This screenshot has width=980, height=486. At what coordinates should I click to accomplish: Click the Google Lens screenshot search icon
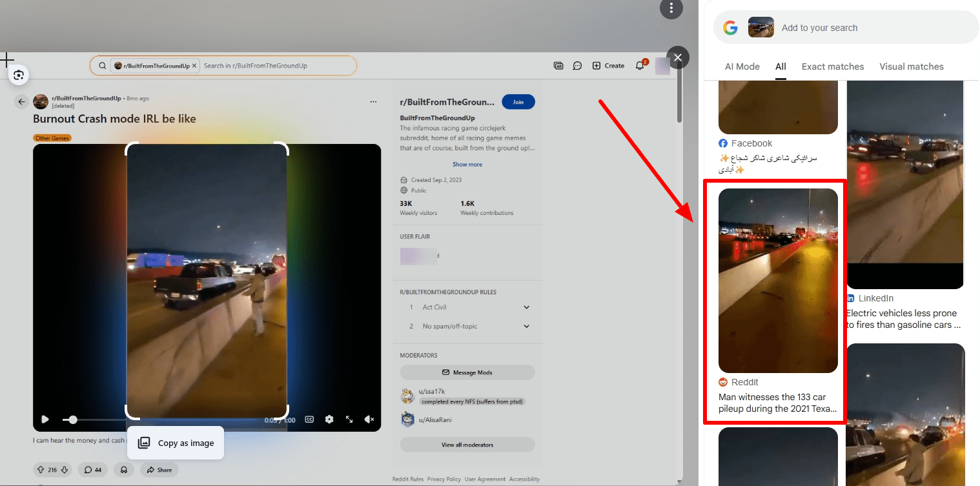coord(19,76)
